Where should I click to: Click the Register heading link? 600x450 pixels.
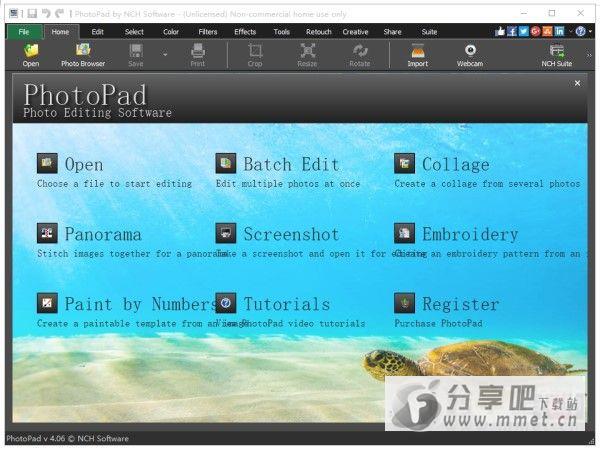461,305
